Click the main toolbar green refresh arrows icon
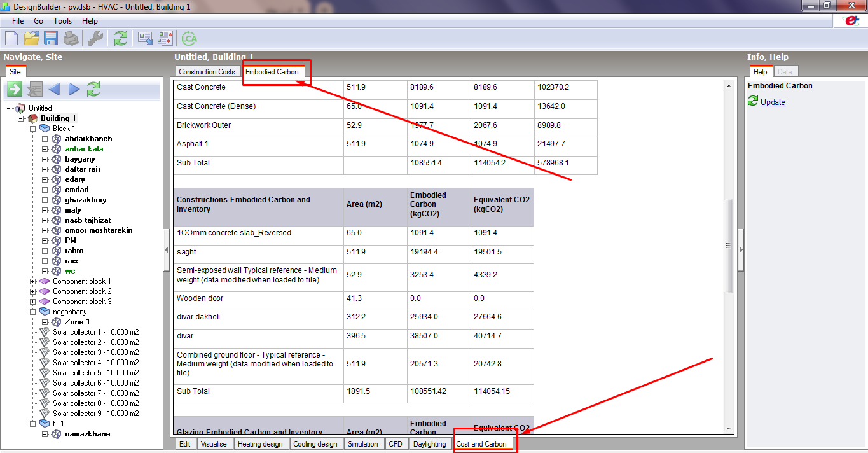 pos(121,38)
